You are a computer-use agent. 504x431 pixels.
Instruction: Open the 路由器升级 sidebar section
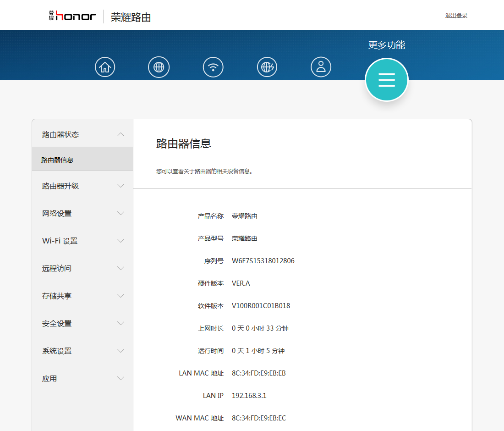click(82, 186)
